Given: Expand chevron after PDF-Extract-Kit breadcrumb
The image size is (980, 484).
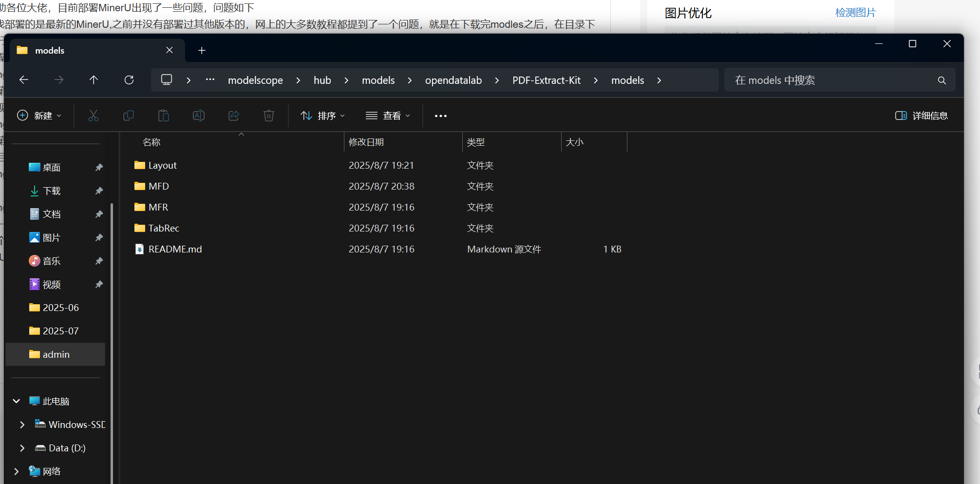Looking at the screenshot, I should (x=596, y=80).
